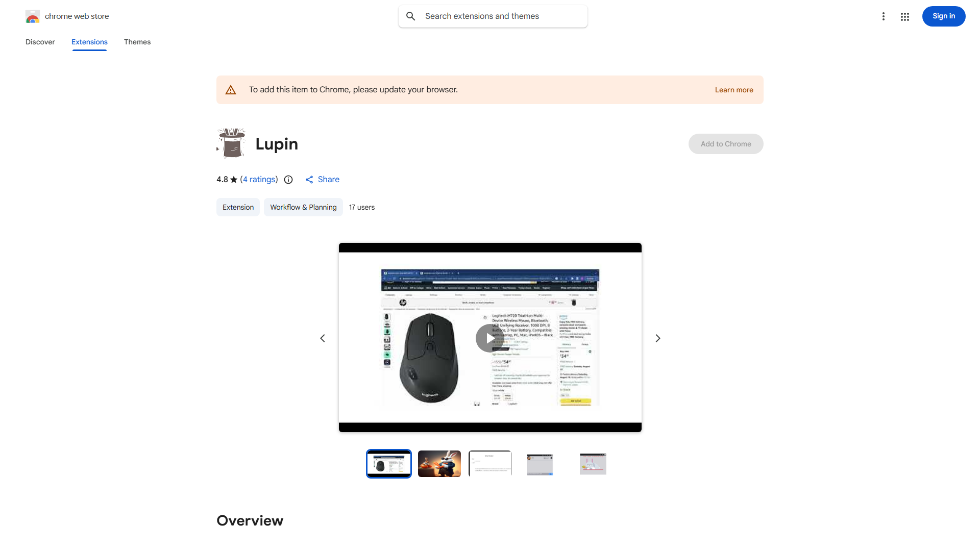Open the Google apps grid
The image size is (980, 551).
pos(905,17)
